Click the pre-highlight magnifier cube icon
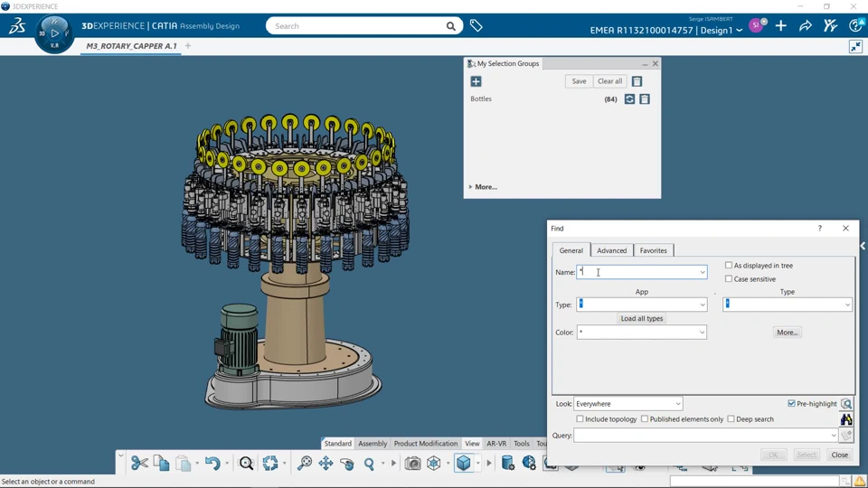The height and width of the screenshot is (488, 868). (846, 404)
